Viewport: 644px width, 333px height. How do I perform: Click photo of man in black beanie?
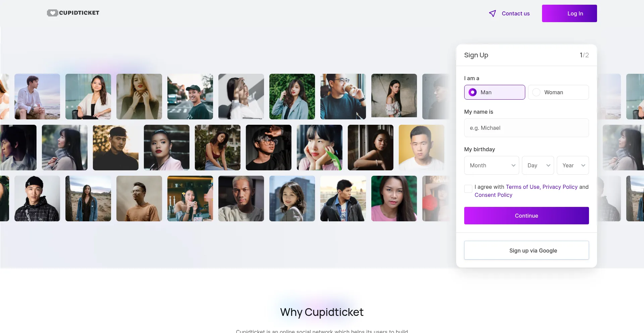tap(37, 199)
